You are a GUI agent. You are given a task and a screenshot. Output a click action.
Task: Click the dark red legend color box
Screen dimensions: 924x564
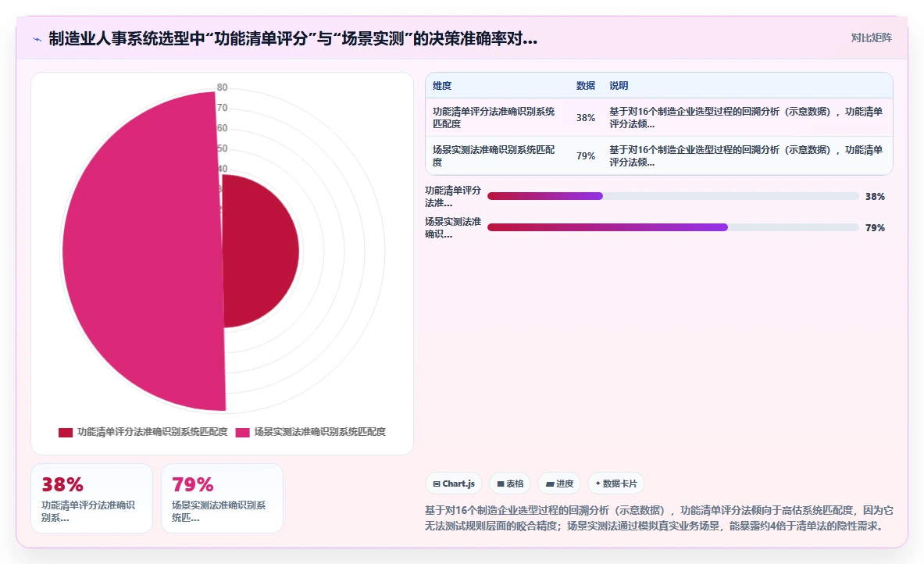tap(66, 433)
